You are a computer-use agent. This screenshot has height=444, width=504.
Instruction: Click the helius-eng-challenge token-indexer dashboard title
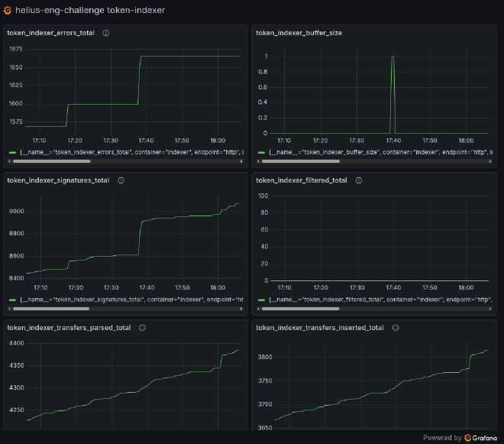click(90, 11)
